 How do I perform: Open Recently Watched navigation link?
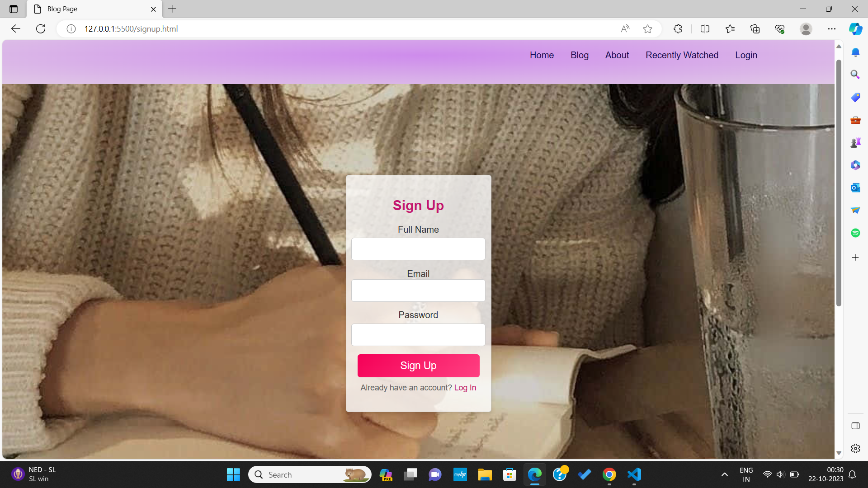pyautogui.click(x=682, y=55)
